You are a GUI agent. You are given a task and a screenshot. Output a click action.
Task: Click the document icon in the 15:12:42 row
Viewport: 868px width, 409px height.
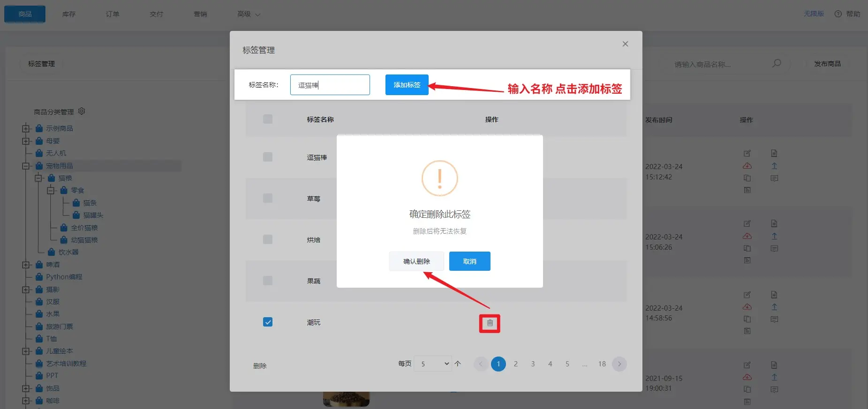pyautogui.click(x=774, y=153)
